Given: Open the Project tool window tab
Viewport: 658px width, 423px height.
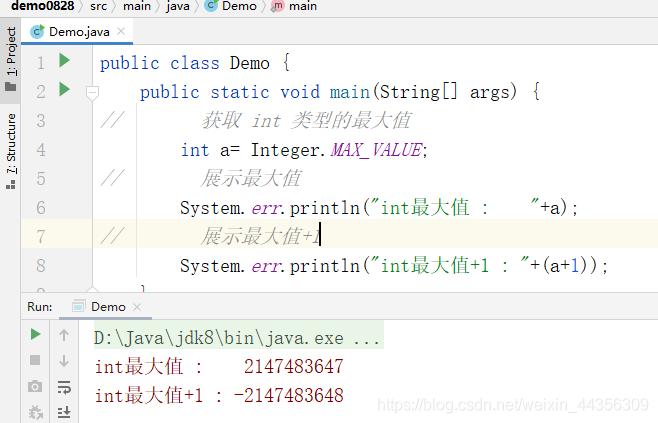Looking at the screenshot, I should (11, 59).
